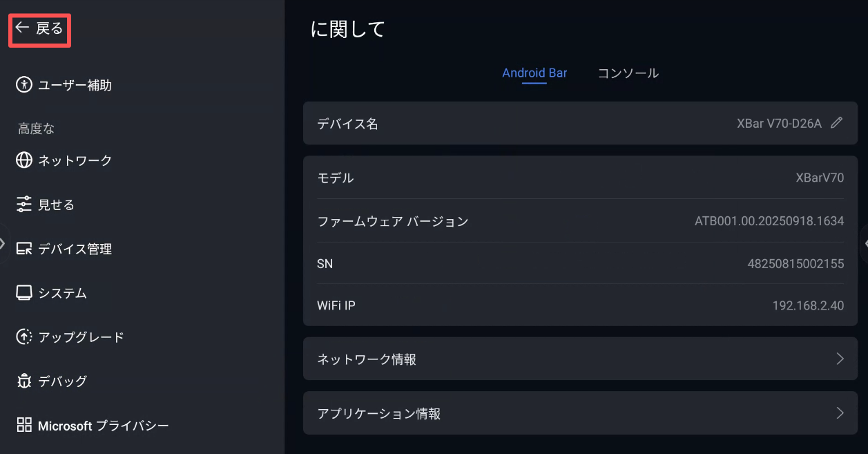Viewport: 868px width, 454px height.
Task: Click the システム display icon
Action: pyautogui.click(x=24, y=293)
